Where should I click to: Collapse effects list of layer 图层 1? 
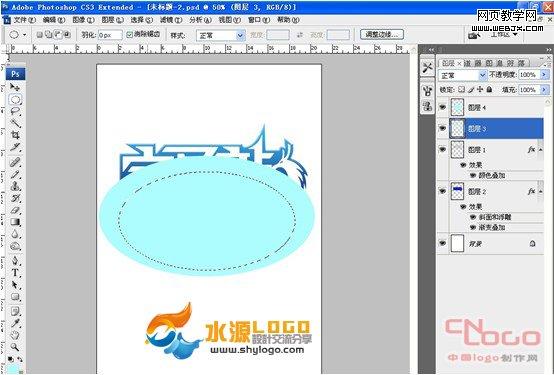click(541, 150)
